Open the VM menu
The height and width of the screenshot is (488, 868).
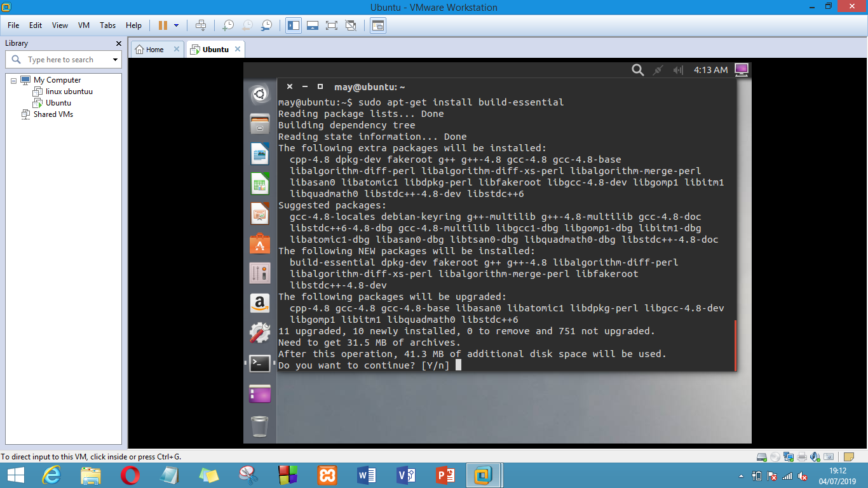click(84, 25)
